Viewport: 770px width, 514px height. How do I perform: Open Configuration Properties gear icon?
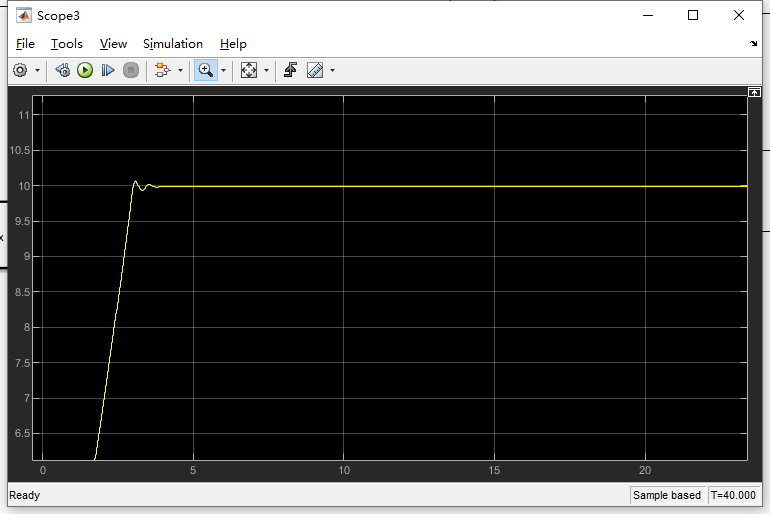click(x=20, y=70)
